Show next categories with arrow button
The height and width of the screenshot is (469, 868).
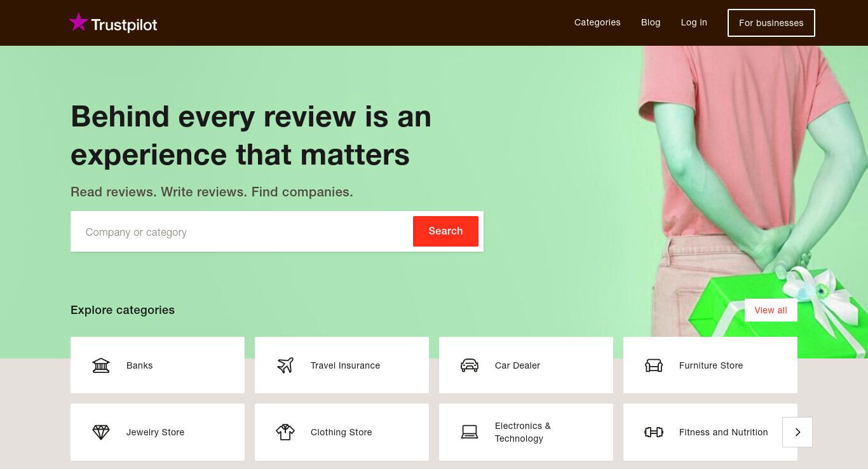click(797, 432)
